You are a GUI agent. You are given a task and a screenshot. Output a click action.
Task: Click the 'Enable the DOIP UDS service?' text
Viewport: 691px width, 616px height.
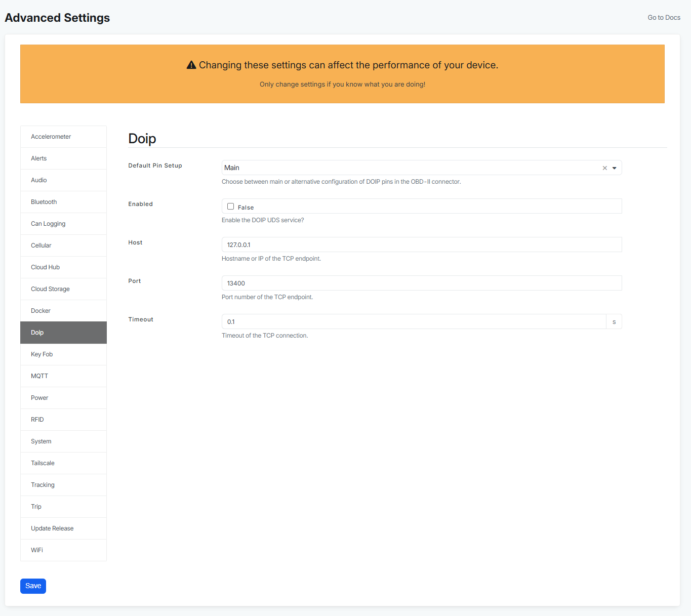263,220
